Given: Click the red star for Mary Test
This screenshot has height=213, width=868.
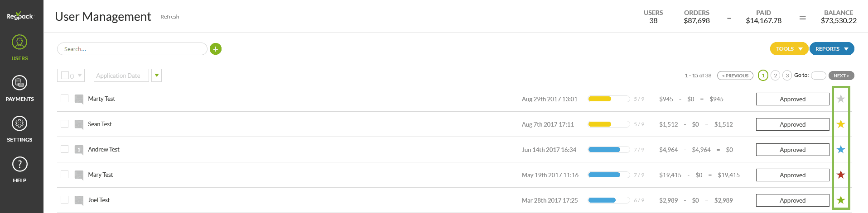Looking at the screenshot, I should (840, 175).
